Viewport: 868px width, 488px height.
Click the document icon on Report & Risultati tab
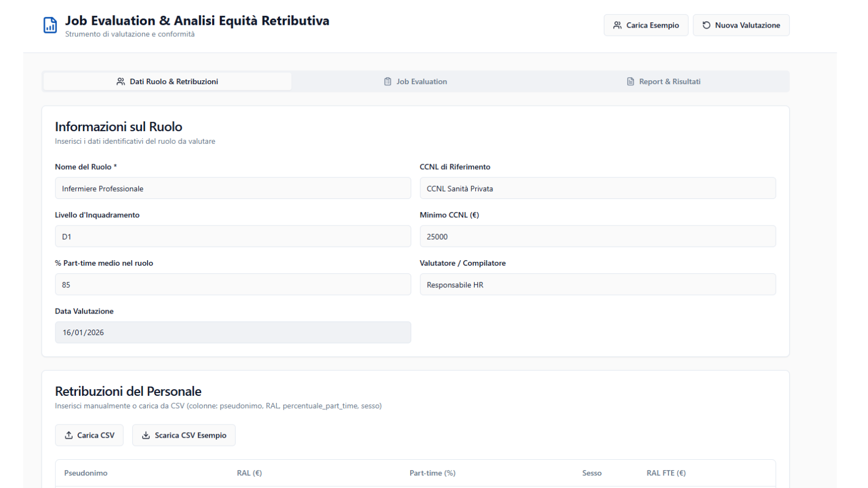[x=630, y=82]
